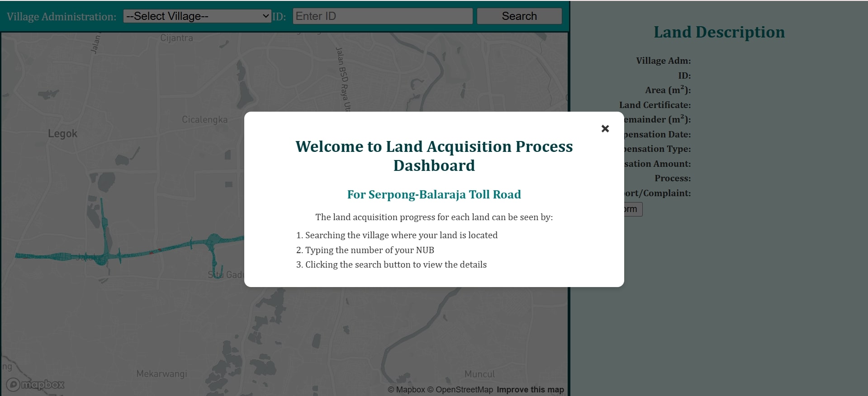Open the © Mapbox attribution link
This screenshot has width=868, height=396.
pyautogui.click(x=406, y=390)
